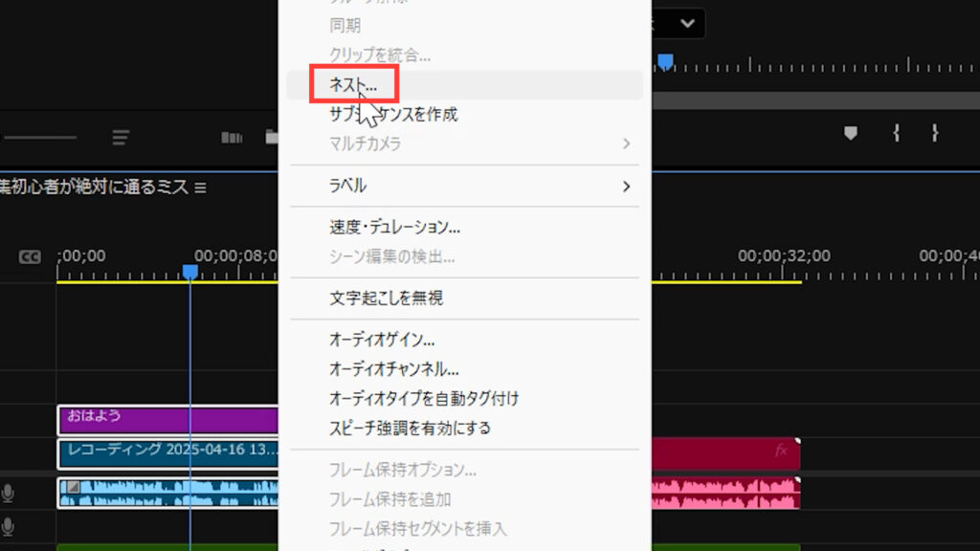The height and width of the screenshot is (551, 980).
Task: Click the 00;00;32;00 timecode on the ruler
Action: pos(784,256)
